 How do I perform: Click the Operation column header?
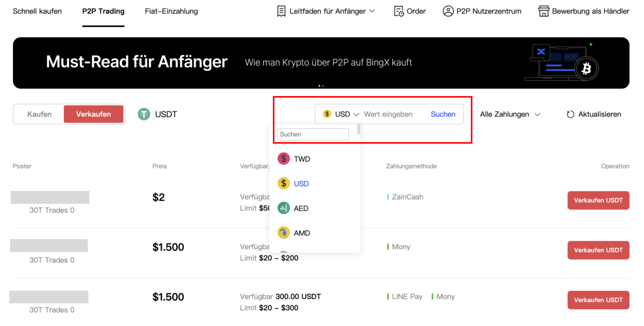coord(615,166)
